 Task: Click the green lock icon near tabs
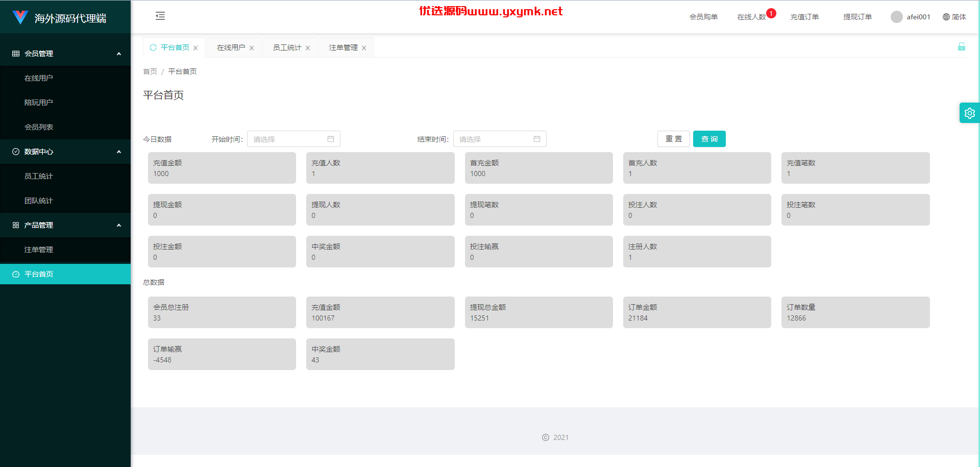pos(962,46)
